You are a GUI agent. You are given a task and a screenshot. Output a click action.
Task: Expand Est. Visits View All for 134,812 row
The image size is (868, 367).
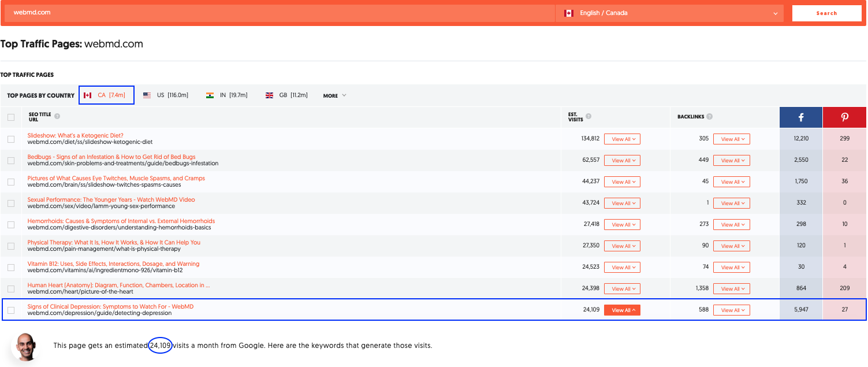(x=622, y=139)
